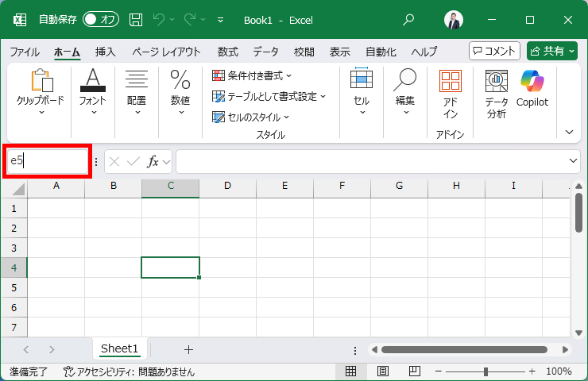This screenshot has height=381, width=588.
Task: Open the セル cells group
Action: click(362, 92)
